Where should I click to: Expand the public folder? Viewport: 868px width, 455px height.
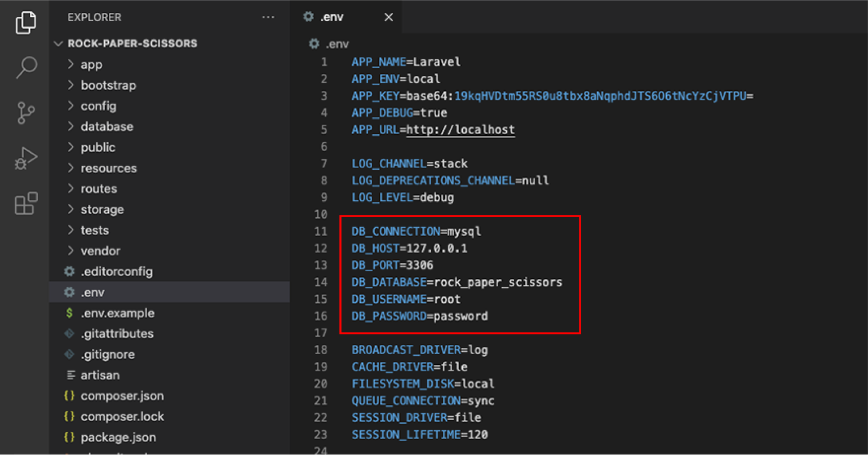[x=170, y=147]
